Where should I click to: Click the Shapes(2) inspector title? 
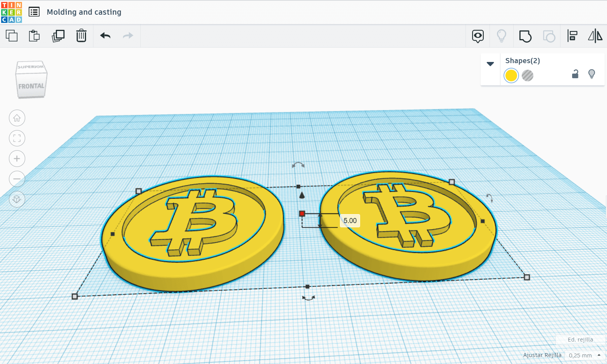[x=523, y=61]
